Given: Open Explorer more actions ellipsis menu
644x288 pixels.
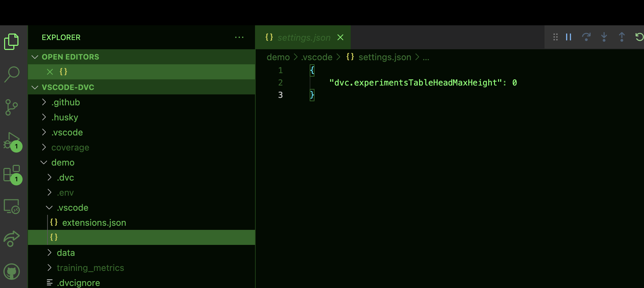Looking at the screenshot, I should [x=239, y=37].
